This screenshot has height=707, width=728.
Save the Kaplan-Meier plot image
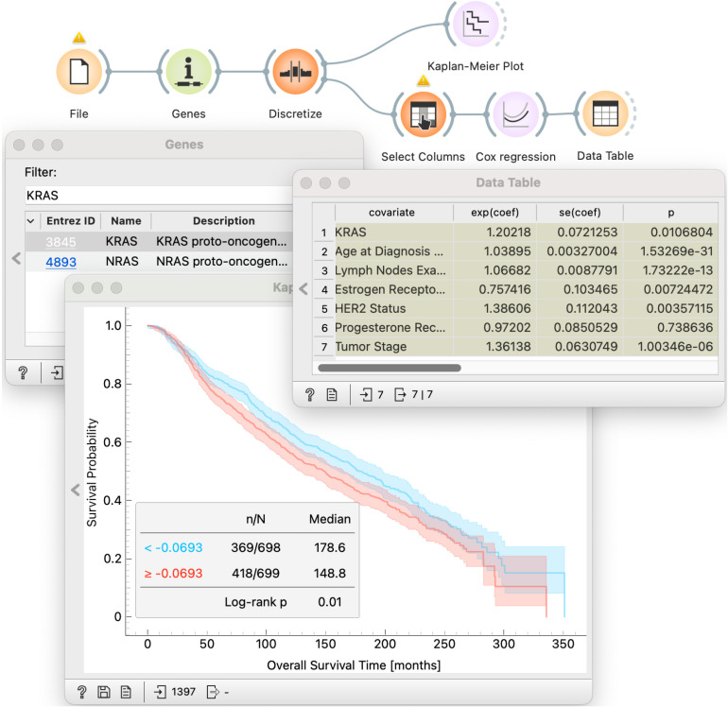104,692
